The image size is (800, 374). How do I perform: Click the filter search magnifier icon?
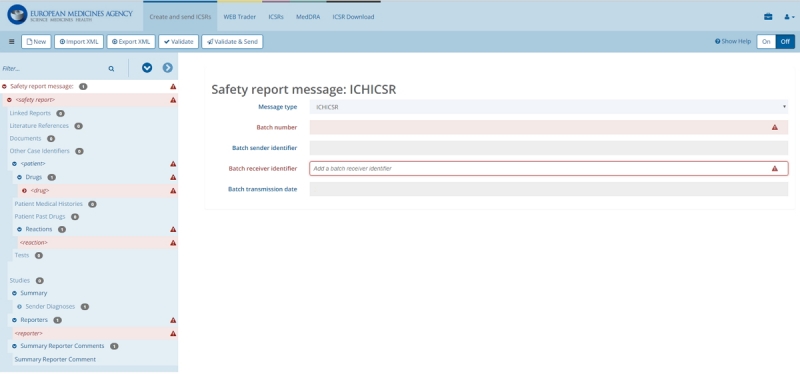pos(111,68)
